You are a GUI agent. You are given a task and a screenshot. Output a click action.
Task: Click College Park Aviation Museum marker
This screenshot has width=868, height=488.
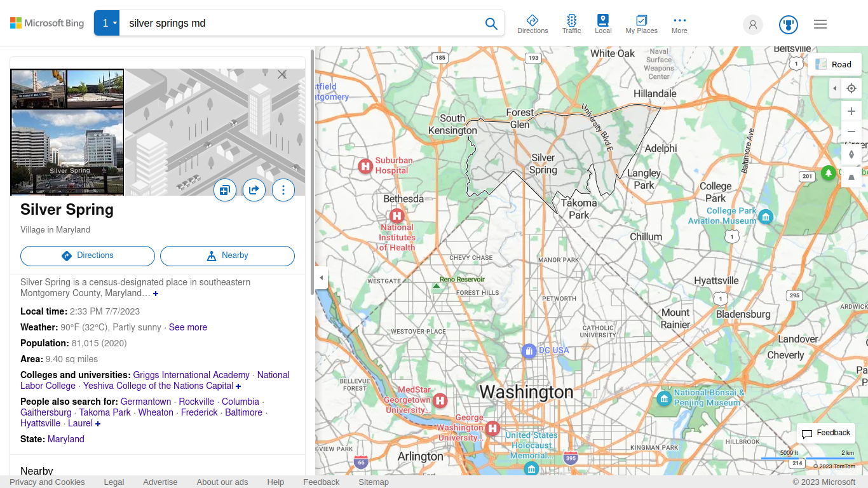point(766,217)
